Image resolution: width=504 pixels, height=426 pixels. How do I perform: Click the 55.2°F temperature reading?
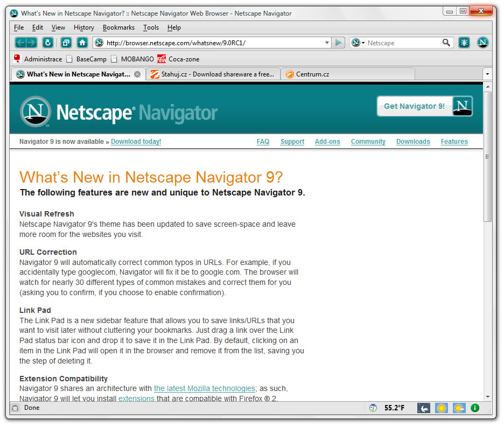[394, 408]
